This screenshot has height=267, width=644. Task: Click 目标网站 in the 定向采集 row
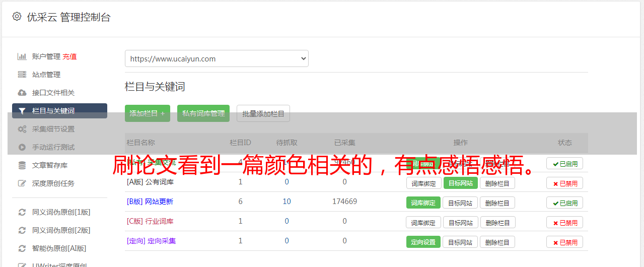[x=461, y=242]
